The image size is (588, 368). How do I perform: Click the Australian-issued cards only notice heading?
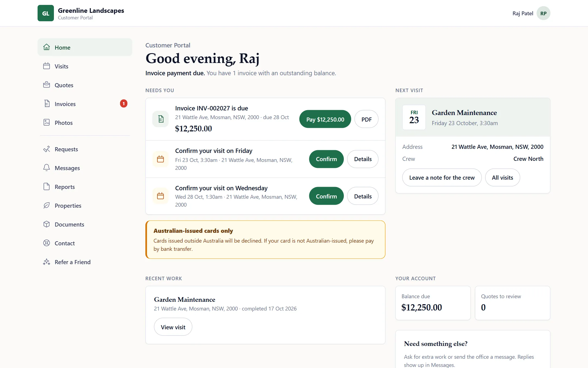click(x=193, y=231)
